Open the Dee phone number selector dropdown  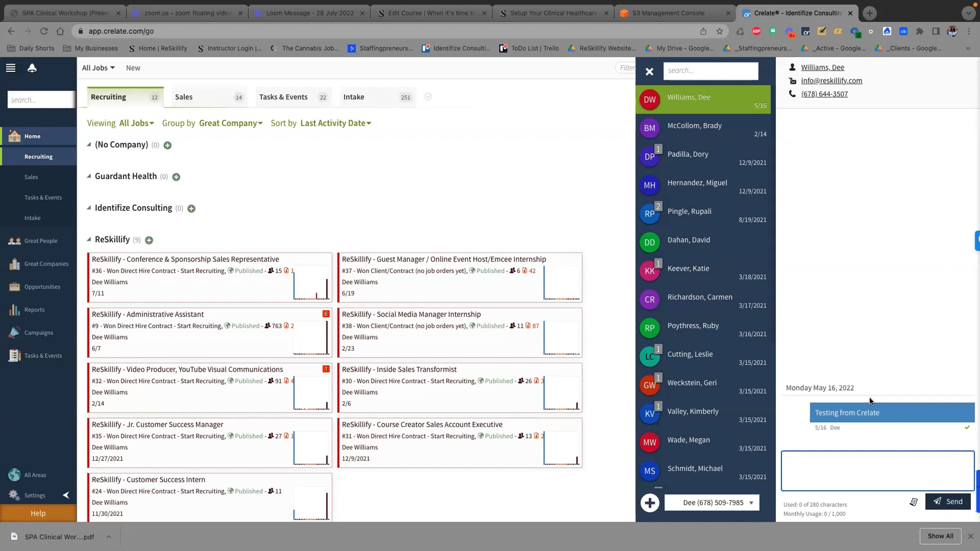pyautogui.click(x=713, y=503)
